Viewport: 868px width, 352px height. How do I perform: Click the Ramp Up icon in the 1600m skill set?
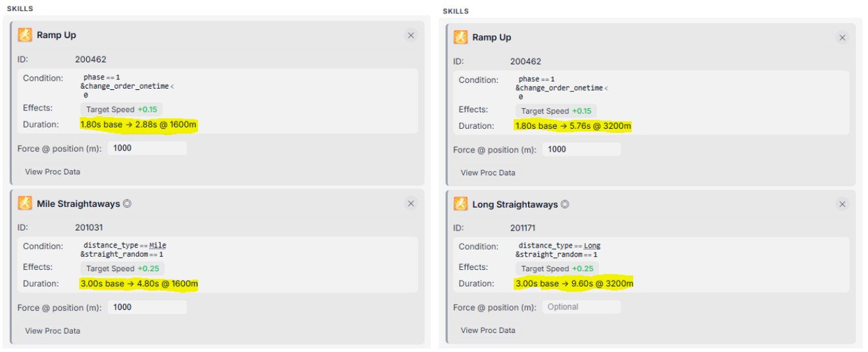pos(25,35)
